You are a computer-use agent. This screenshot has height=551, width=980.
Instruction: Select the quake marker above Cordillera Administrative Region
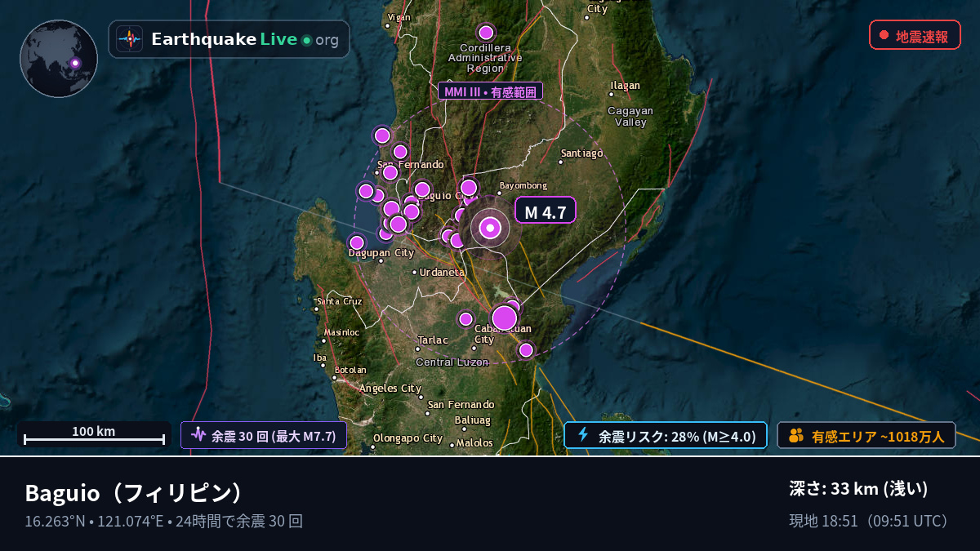click(486, 33)
